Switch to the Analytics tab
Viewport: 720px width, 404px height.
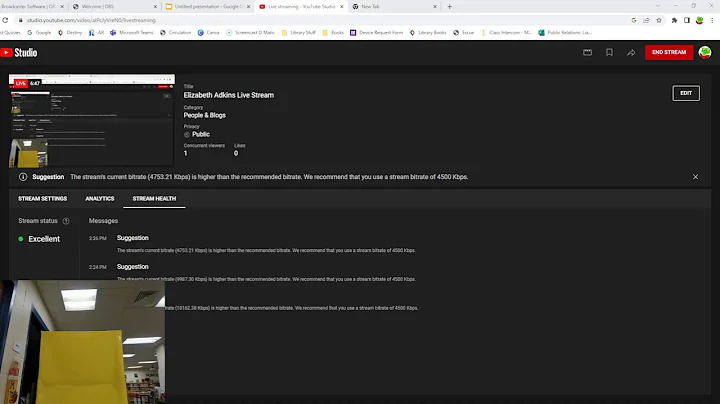click(100, 199)
